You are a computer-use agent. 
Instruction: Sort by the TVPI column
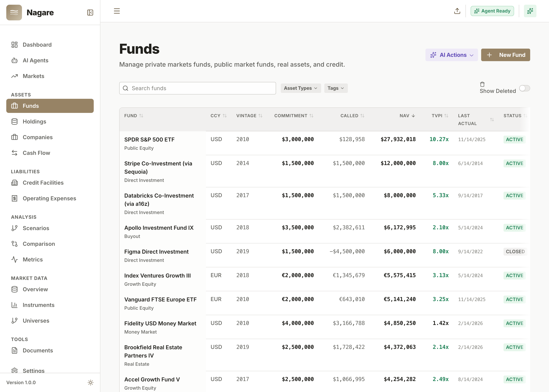[440, 116]
